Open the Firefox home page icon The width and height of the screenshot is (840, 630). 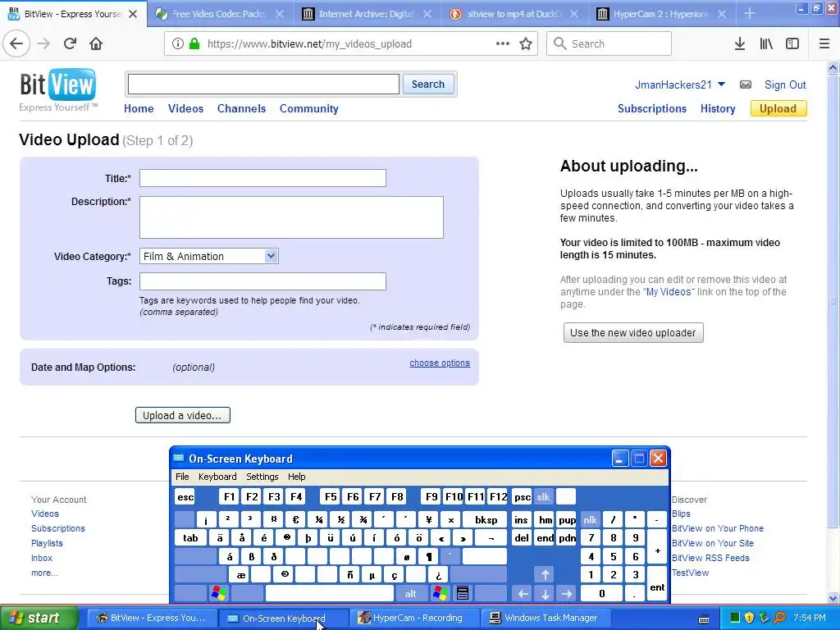(x=96, y=43)
